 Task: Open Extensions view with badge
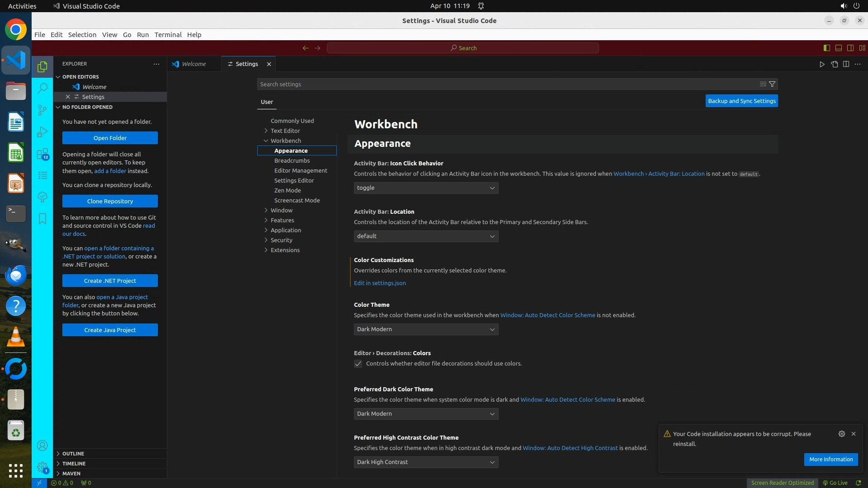[x=42, y=154]
